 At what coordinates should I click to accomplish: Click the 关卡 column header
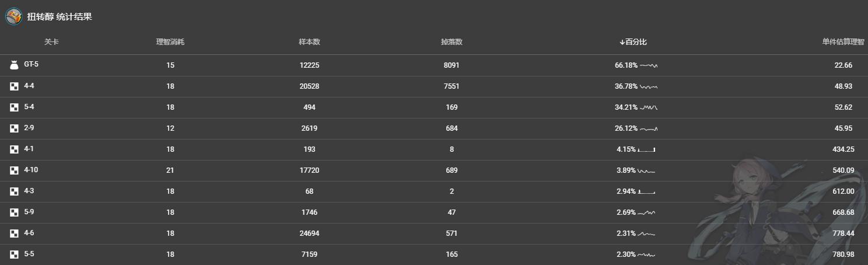[x=51, y=42]
